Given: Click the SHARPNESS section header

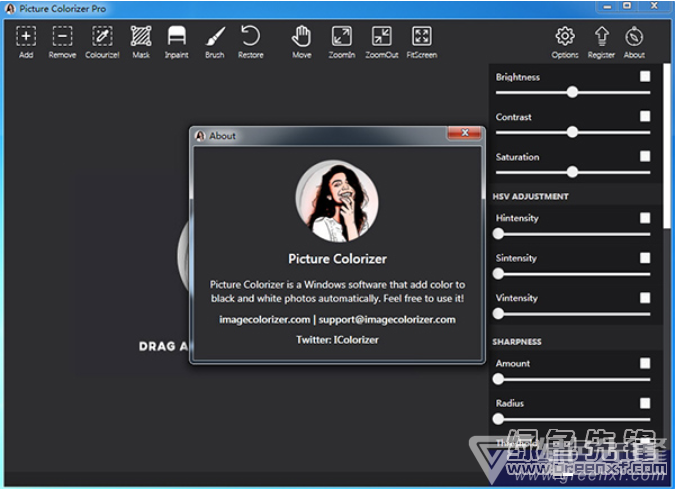Looking at the screenshot, I should (x=517, y=342).
